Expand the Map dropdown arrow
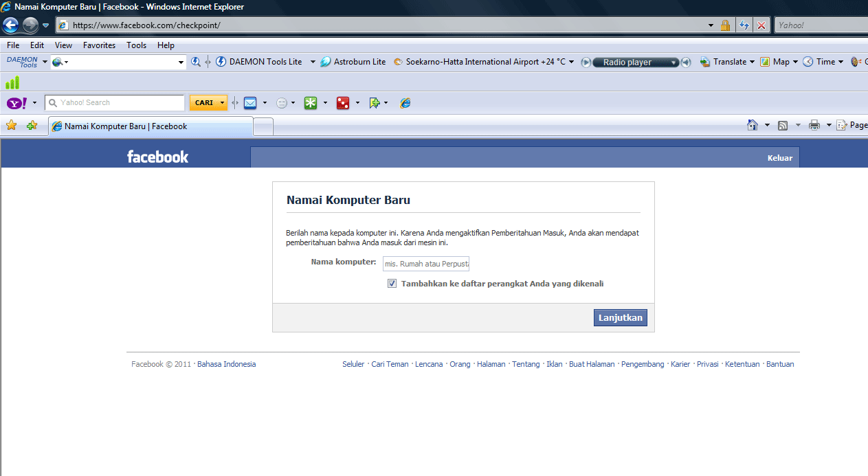 point(795,62)
